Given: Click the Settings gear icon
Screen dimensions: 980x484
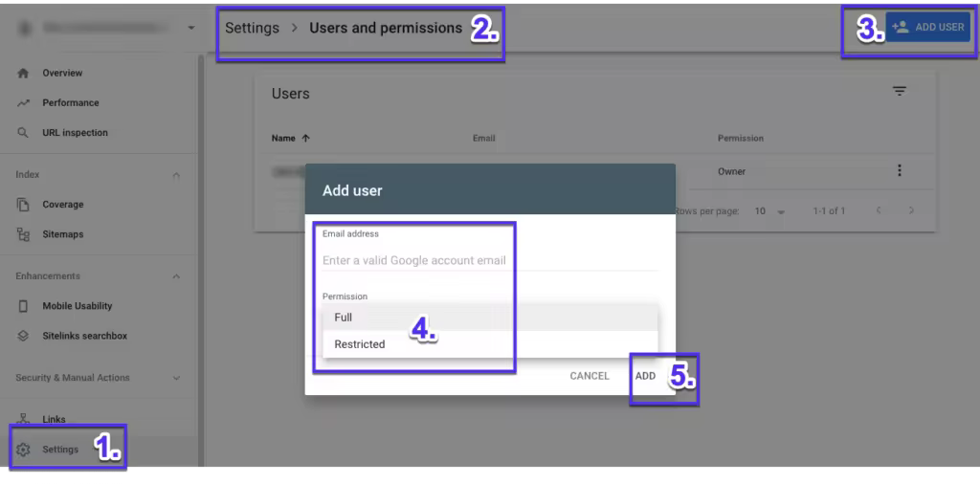Looking at the screenshot, I should coord(23,450).
